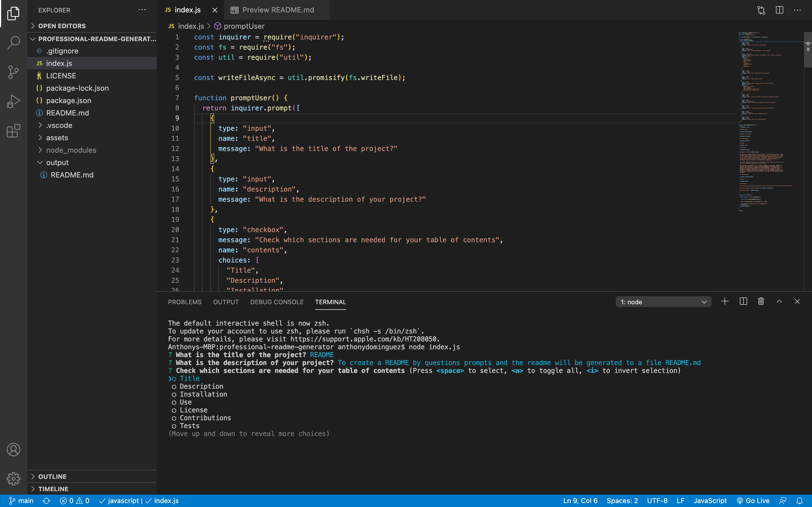
Task: Open the Search sidebar icon
Action: pyautogui.click(x=14, y=43)
